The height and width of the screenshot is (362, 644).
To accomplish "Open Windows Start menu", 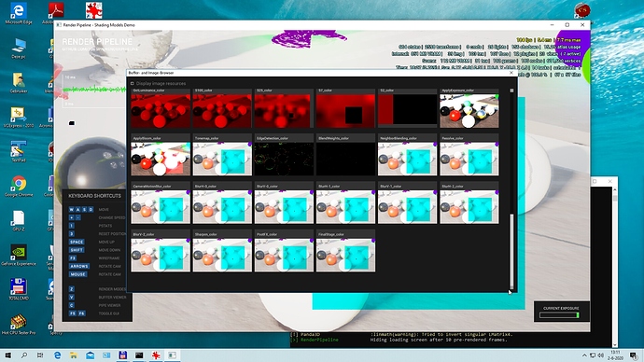I will [7, 355].
